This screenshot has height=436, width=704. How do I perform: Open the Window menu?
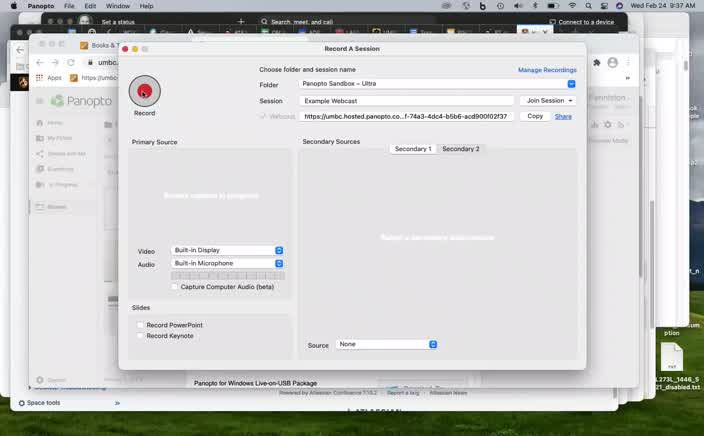coord(118,6)
